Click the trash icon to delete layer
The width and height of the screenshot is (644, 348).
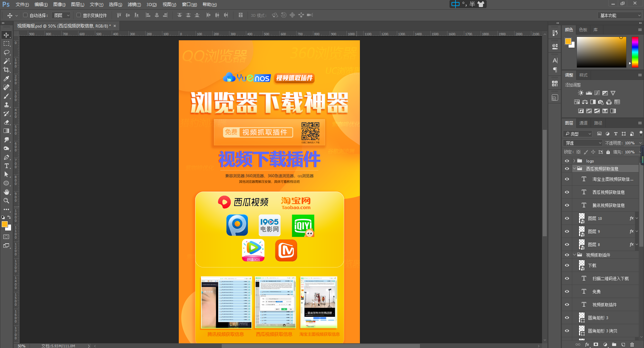[x=632, y=345]
